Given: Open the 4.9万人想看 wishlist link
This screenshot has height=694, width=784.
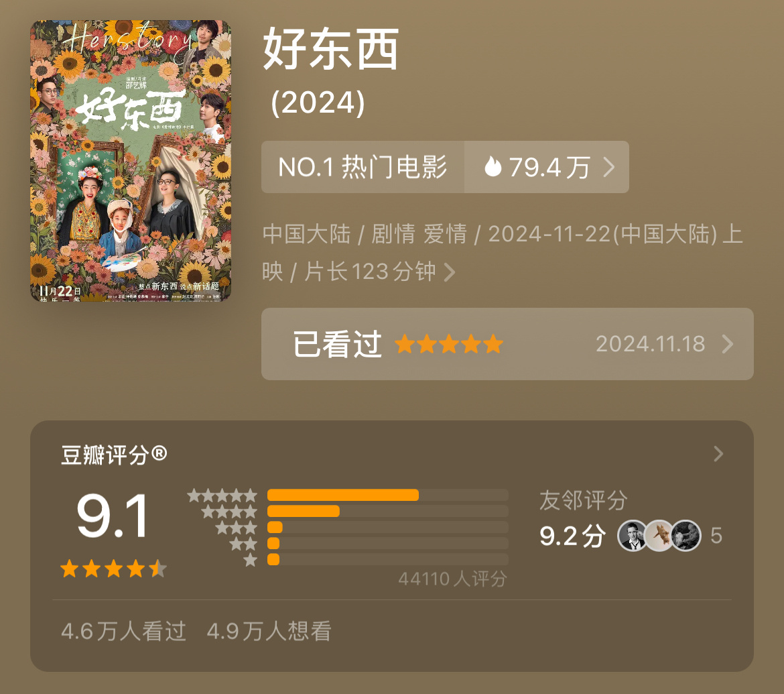Looking at the screenshot, I should pyautogui.click(x=269, y=632).
